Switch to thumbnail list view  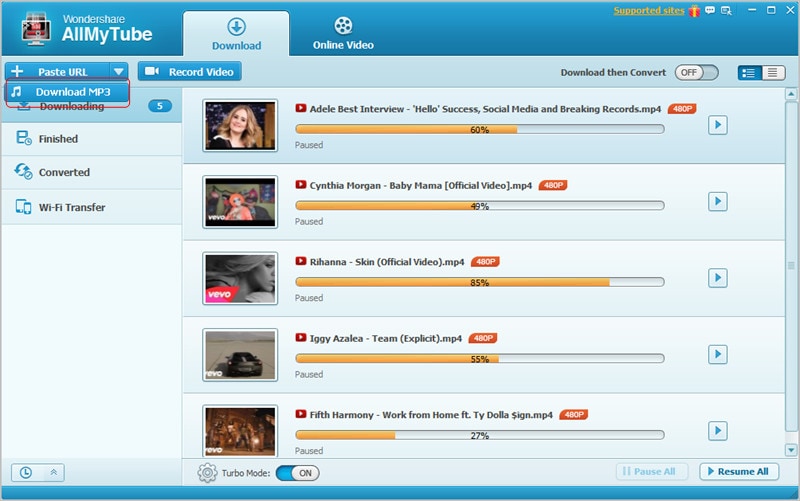[x=749, y=72]
